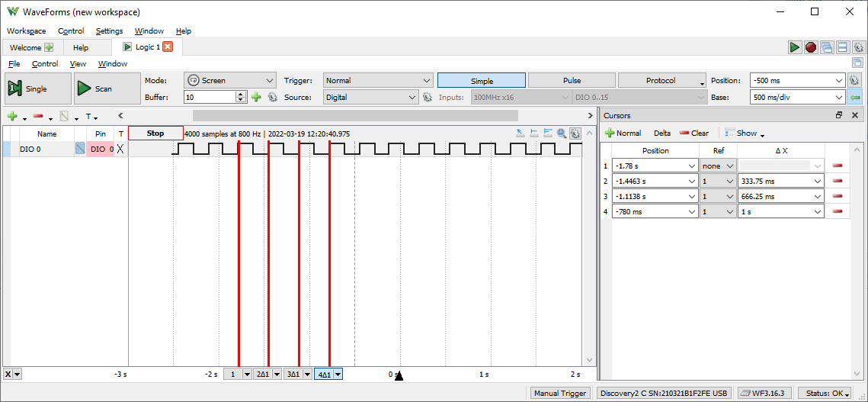
Task: Click the Buffer value field showing 10
Action: pyautogui.click(x=210, y=97)
